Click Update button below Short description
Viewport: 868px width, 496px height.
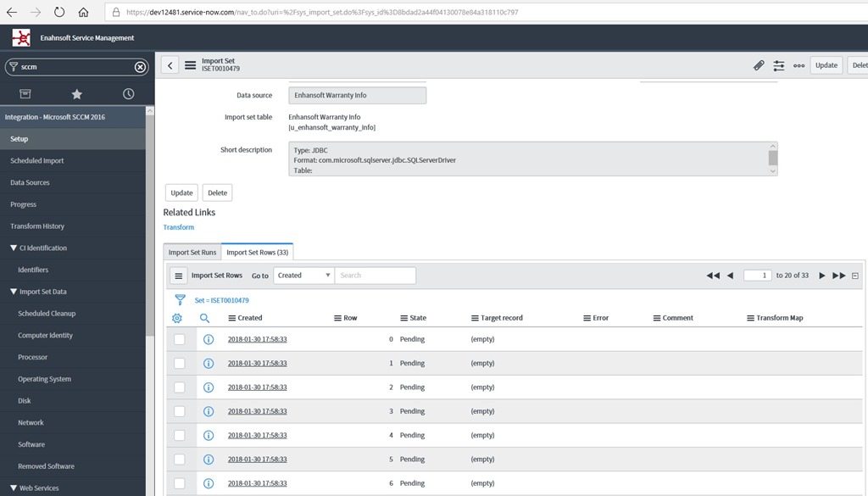click(181, 192)
